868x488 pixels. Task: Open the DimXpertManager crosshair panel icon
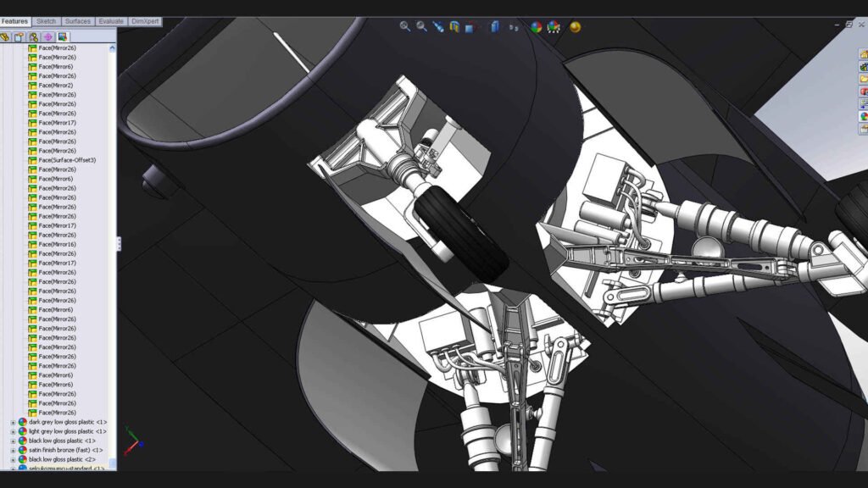48,36
